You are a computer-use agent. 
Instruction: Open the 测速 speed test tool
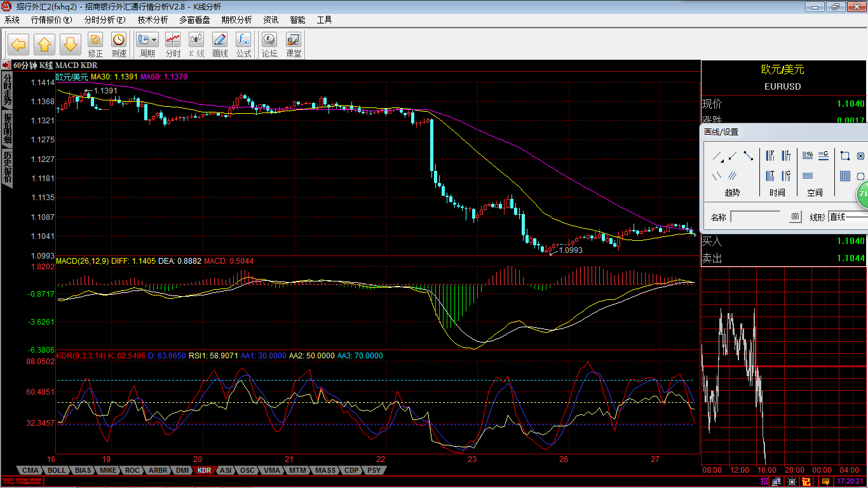tap(119, 44)
